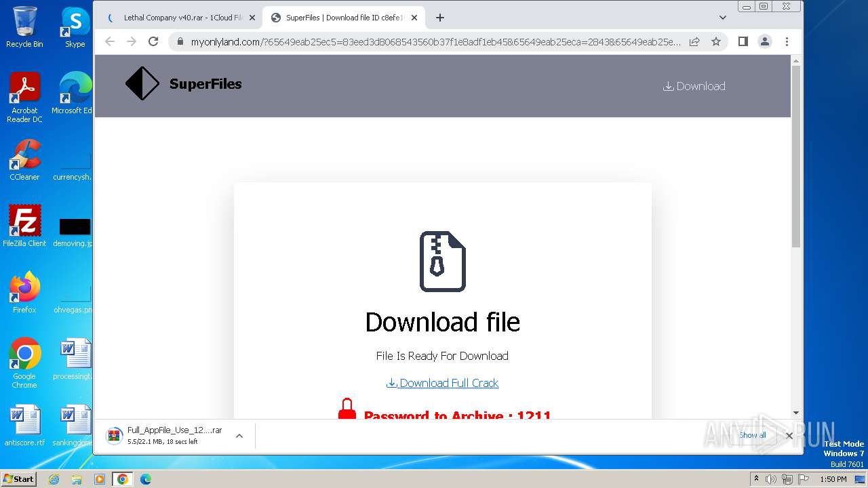Click the browser Forward arrow
Screen dimensions: 868x488
tap(132, 41)
